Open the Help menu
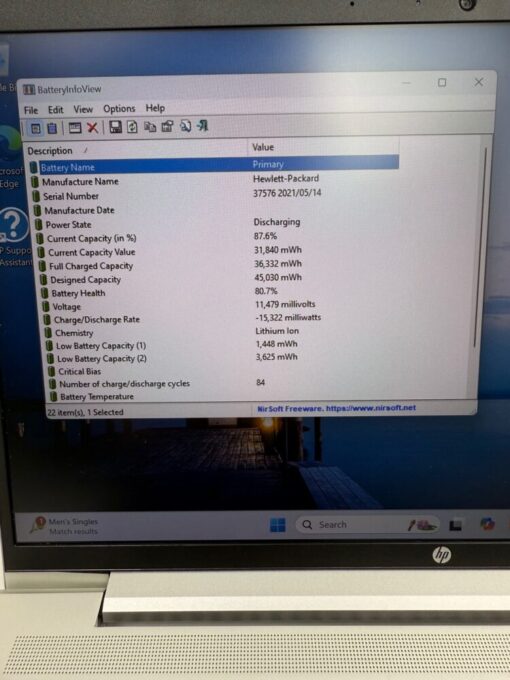The height and width of the screenshot is (680, 510). [x=155, y=108]
